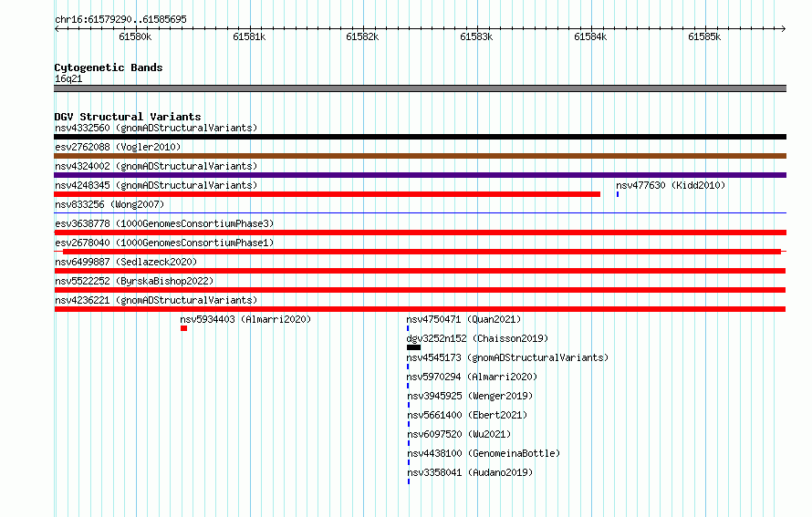Select esv2678040 (1000GenomesConsortiumPhase1) label
Viewport: 812px width, 517px height.
point(164,243)
